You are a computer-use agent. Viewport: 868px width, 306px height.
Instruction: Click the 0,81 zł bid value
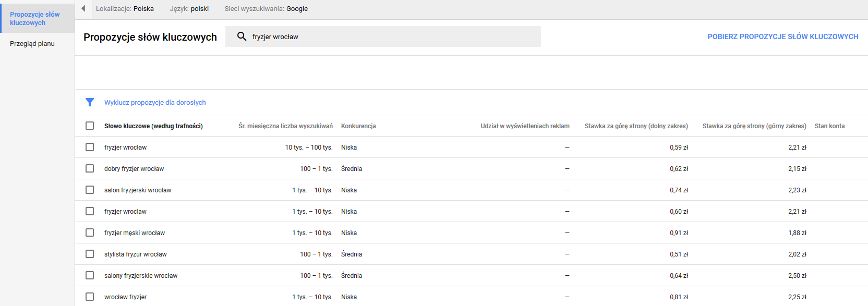tap(679, 297)
